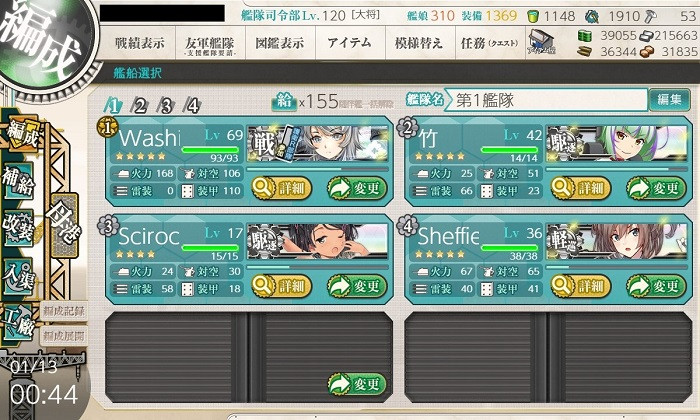Go to the 工廠 factory sidebar icon
The image size is (700, 420).
point(18,322)
